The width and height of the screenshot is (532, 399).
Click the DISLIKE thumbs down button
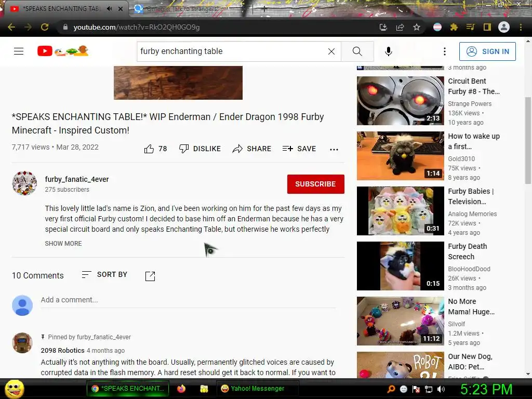(x=200, y=149)
